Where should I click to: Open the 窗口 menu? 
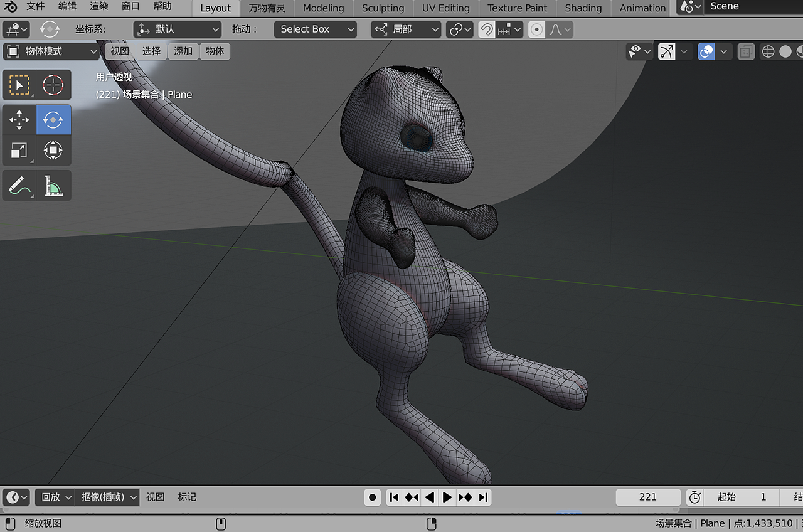130,7
